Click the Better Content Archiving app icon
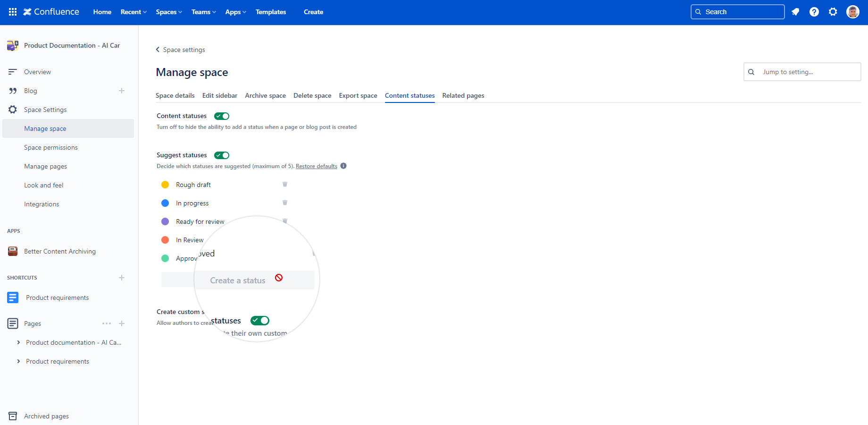This screenshot has width=868, height=425. pos(12,251)
